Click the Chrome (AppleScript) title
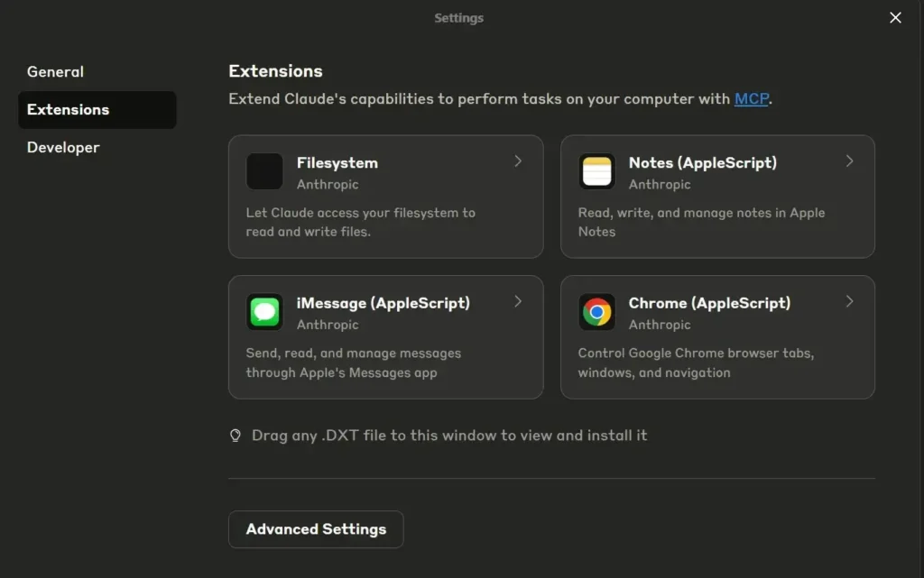The width and height of the screenshot is (924, 578). [x=709, y=303]
